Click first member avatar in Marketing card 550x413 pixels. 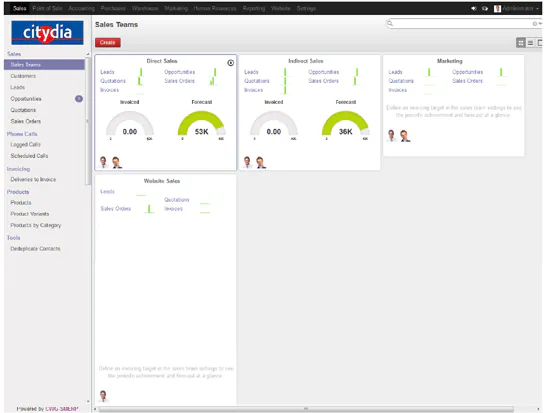pyautogui.click(x=391, y=135)
